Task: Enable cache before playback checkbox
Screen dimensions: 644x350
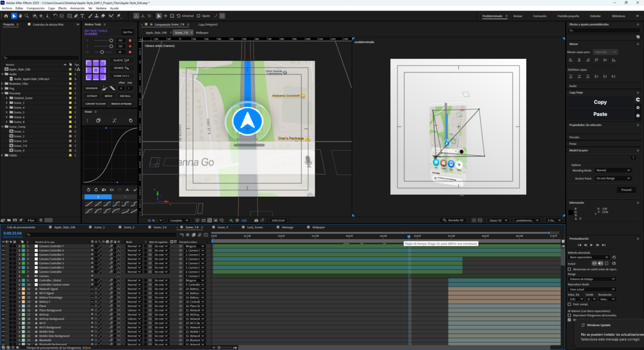Action: pos(570,269)
